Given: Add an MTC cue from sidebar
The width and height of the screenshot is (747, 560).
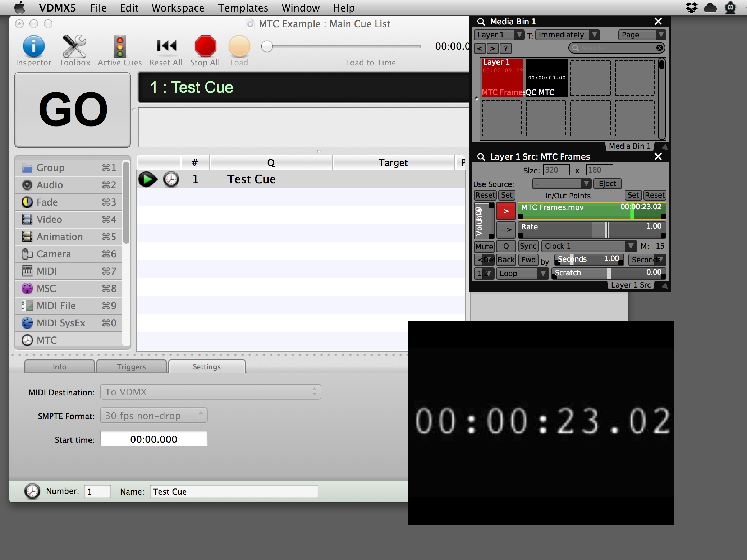Looking at the screenshot, I should tap(69, 340).
